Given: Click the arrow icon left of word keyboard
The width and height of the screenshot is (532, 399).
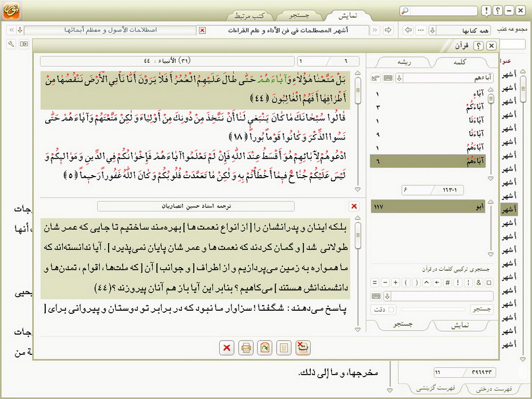Looking at the screenshot, I should pos(376,78).
